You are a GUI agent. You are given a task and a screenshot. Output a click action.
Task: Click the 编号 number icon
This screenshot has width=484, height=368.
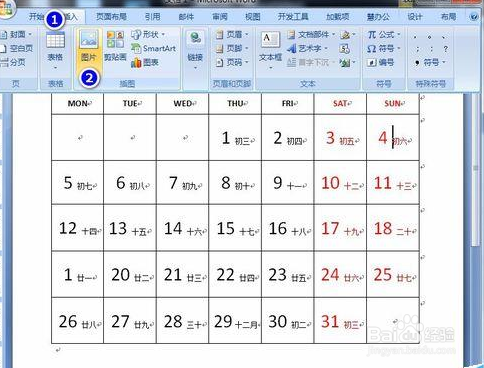point(380,62)
